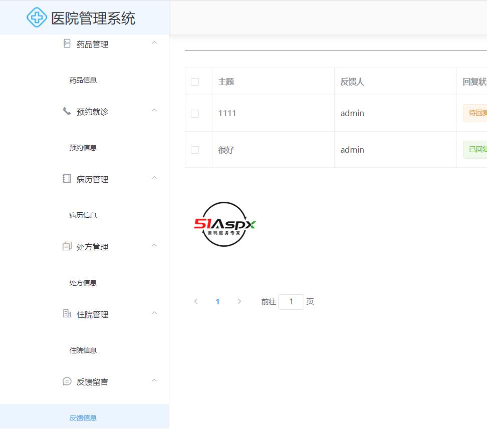This screenshot has height=448, width=487.
Task: Click the 反馈留言 menu label
Action: (x=92, y=382)
